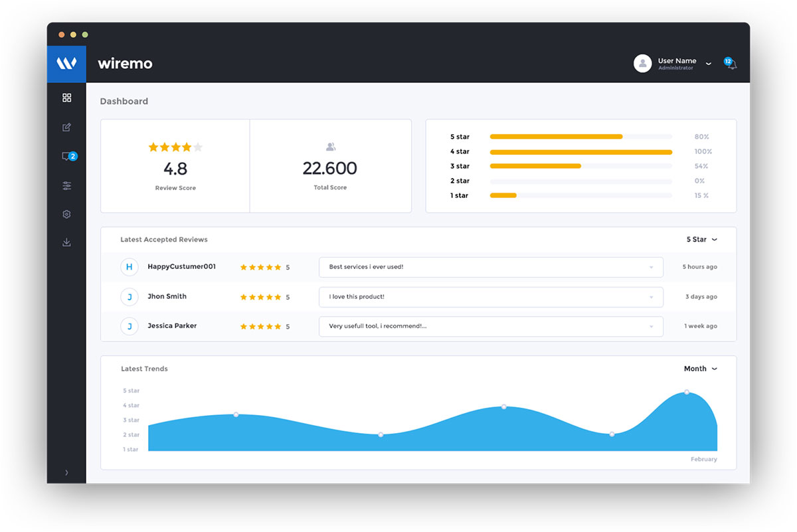Collapse the sidebar with the arrow toggle
797x532 pixels.
[66, 472]
